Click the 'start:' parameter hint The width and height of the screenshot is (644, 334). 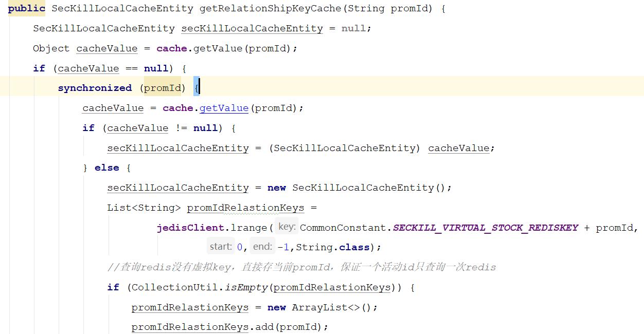tap(221, 247)
